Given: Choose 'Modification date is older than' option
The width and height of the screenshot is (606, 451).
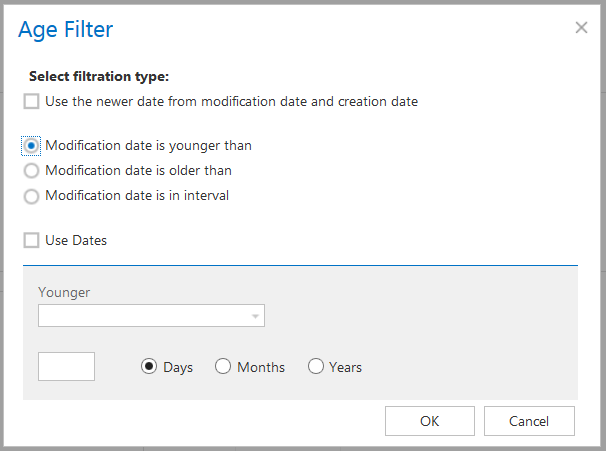Looking at the screenshot, I should 32,171.
